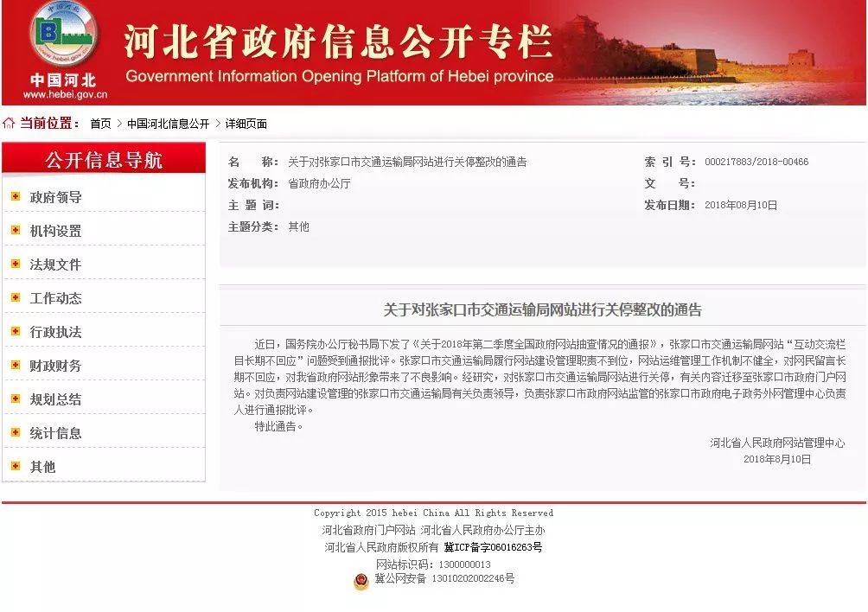
Task: Click the plus icon beside 机构设置
Action: 16,230
